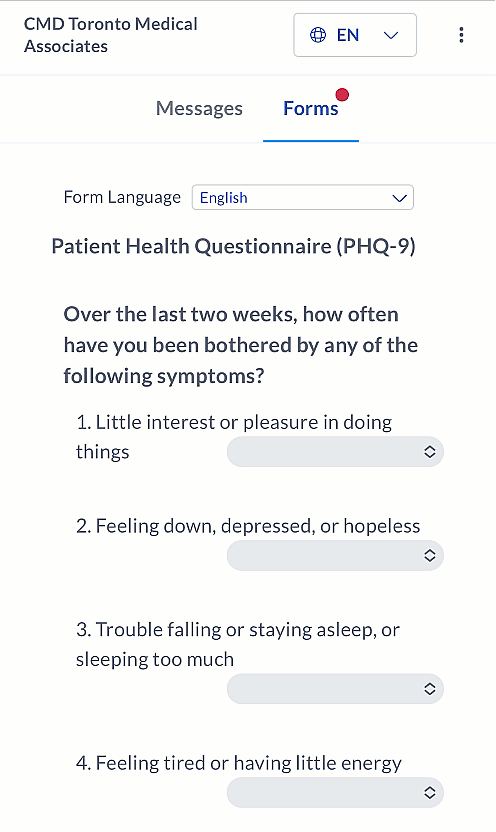Click the up-down arrows for question 1

(x=430, y=452)
